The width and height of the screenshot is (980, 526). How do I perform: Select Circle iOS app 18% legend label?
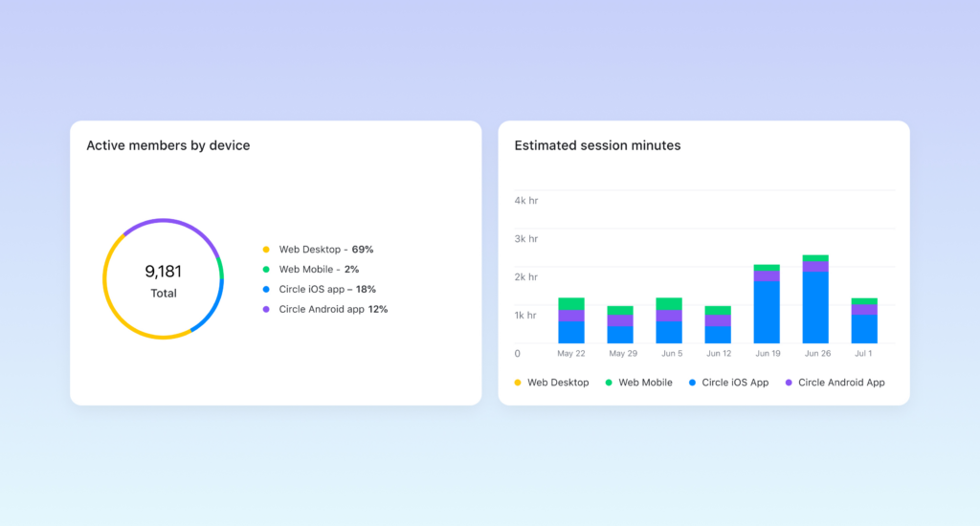click(x=327, y=289)
